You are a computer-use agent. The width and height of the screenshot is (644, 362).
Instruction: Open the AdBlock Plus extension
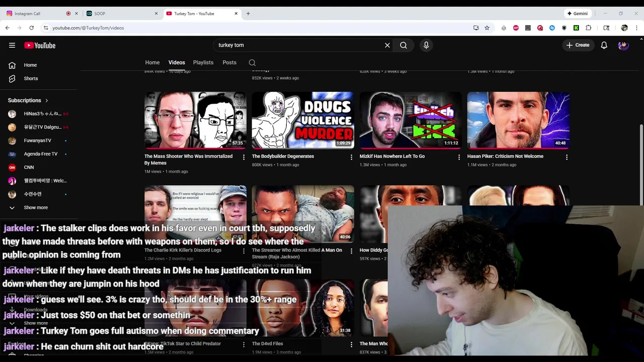pos(516,28)
